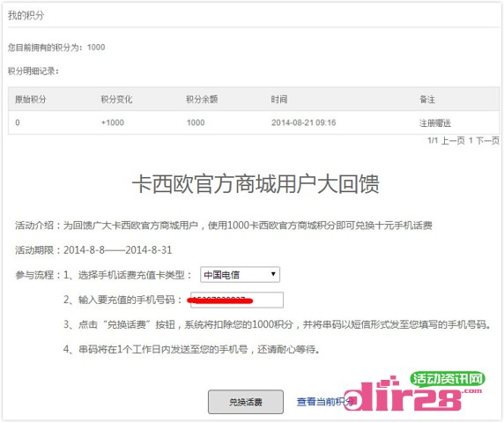Click the phone number input field
This screenshot has height=423, width=504.
coord(237,300)
